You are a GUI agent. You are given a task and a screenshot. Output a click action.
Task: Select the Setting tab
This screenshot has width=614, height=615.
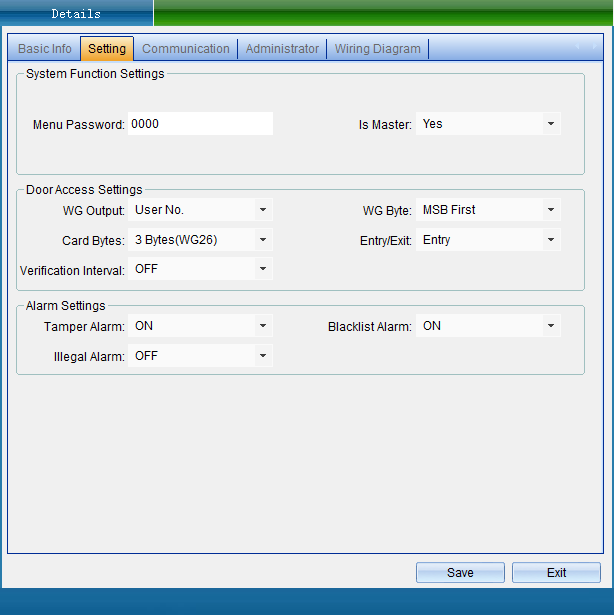[x=107, y=49]
